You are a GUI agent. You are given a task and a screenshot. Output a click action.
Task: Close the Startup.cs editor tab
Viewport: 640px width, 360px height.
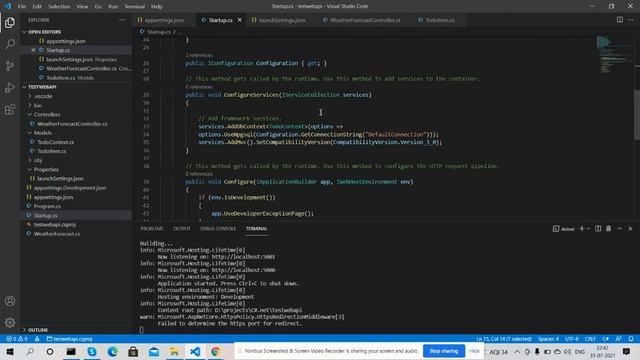pos(240,20)
